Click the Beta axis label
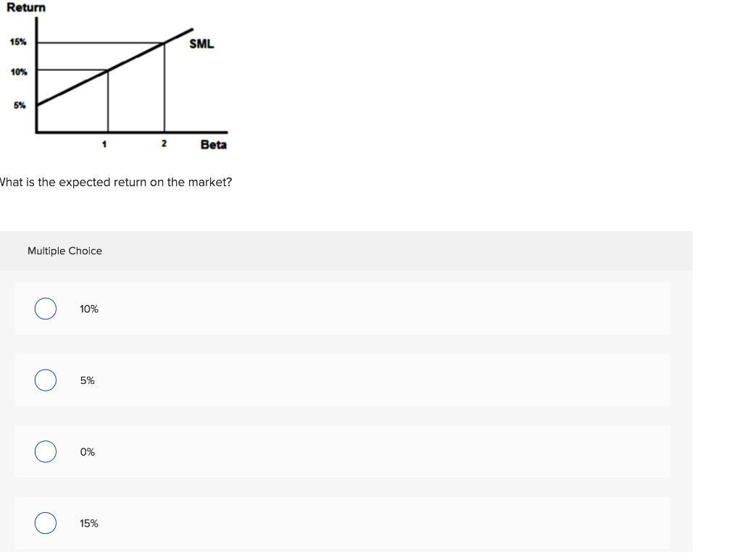Viewport: 742px width, 560px height. pos(214,146)
